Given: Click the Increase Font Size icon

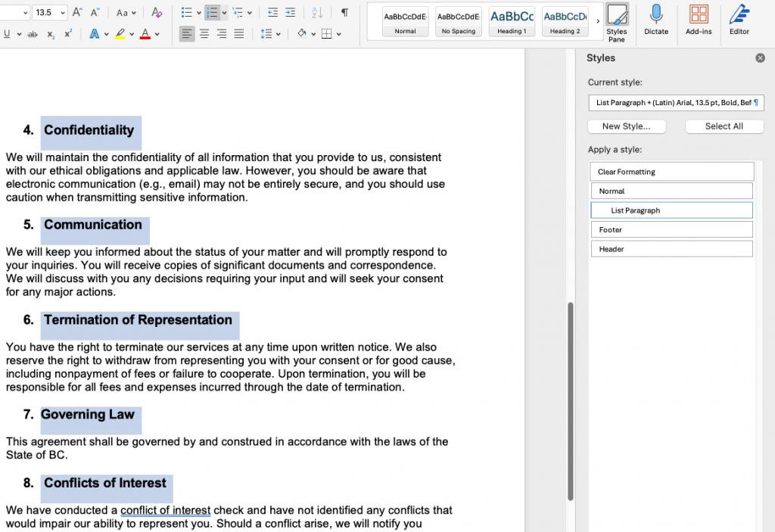Looking at the screenshot, I should point(77,11).
